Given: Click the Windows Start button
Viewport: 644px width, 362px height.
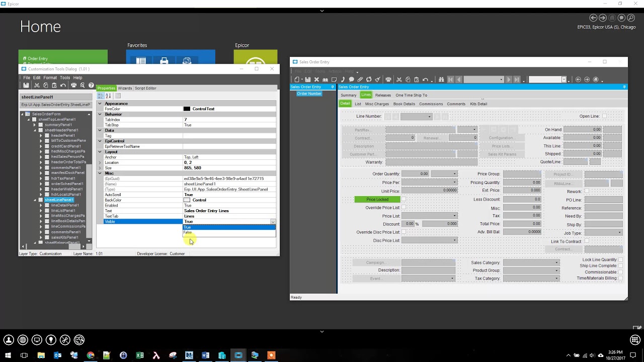Looking at the screenshot, I should click(8, 355).
